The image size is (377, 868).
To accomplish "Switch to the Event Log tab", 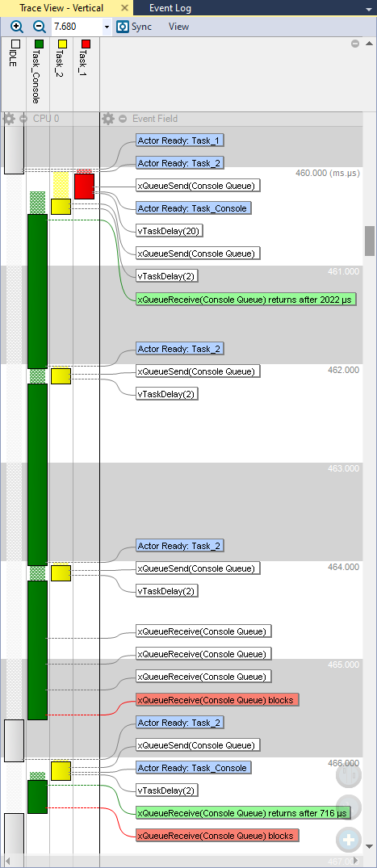I will coord(170,8).
